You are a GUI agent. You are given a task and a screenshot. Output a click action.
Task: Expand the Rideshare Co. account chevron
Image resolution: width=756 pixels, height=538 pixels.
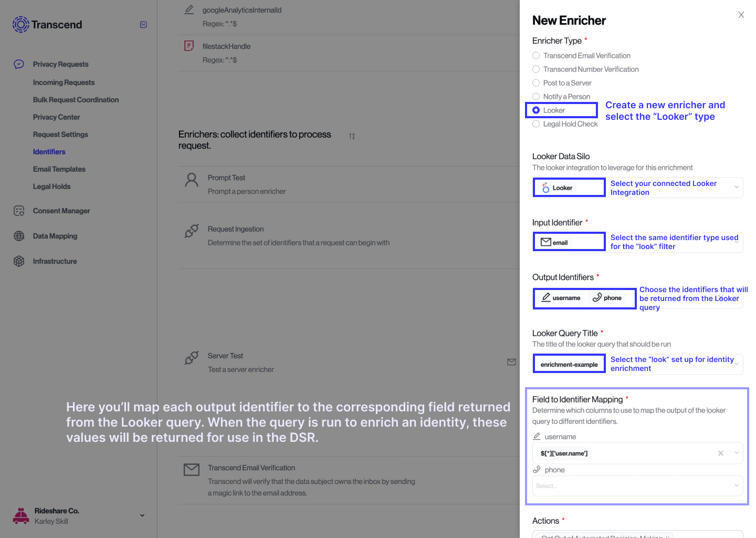click(142, 515)
